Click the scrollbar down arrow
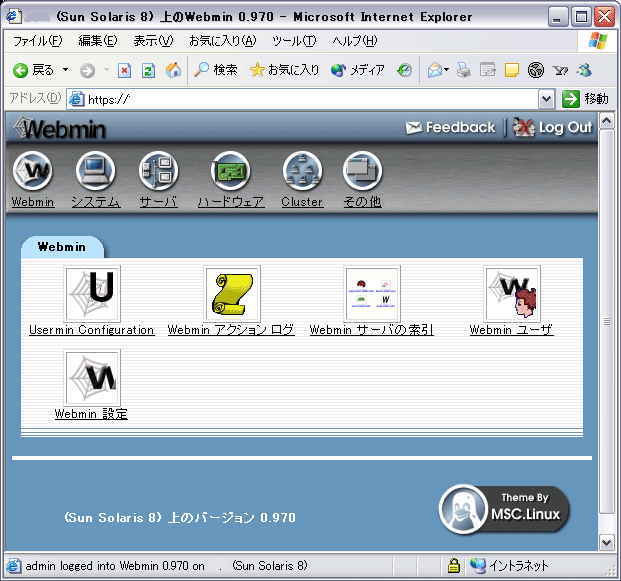This screenshot has height=581, width=621. click(606, 543)
